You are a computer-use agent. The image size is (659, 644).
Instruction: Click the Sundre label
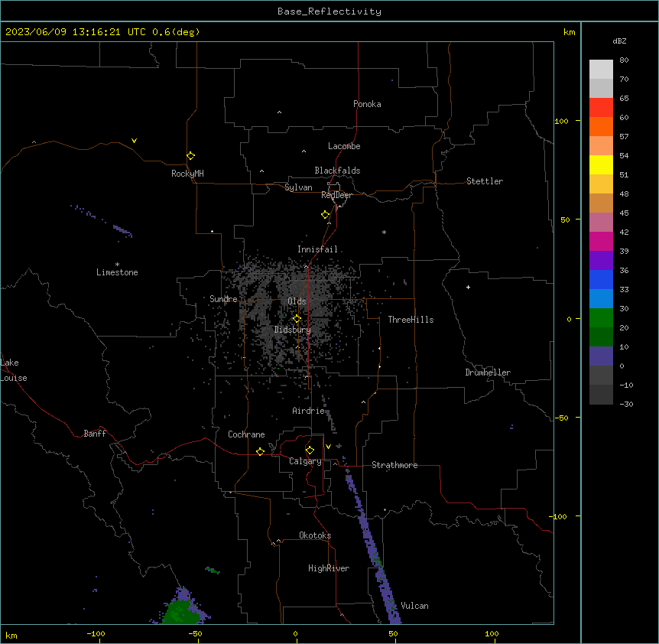pos(223,299)
